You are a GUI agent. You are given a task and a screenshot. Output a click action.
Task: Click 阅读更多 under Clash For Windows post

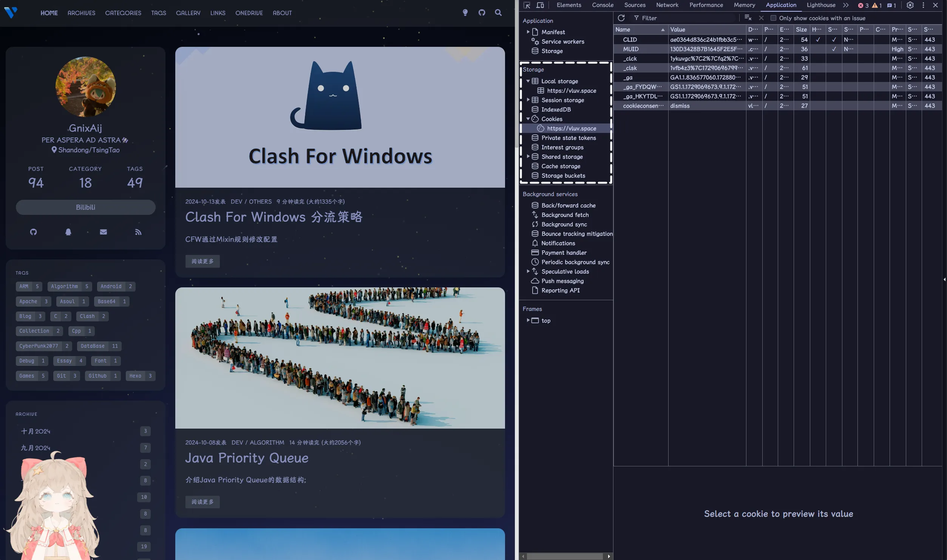pos(202,261)
